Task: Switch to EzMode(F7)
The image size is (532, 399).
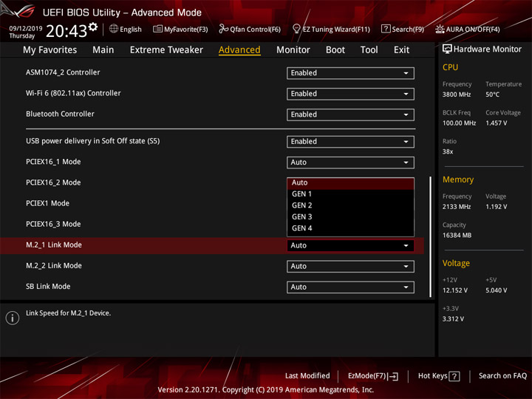Action: [373, 376]
